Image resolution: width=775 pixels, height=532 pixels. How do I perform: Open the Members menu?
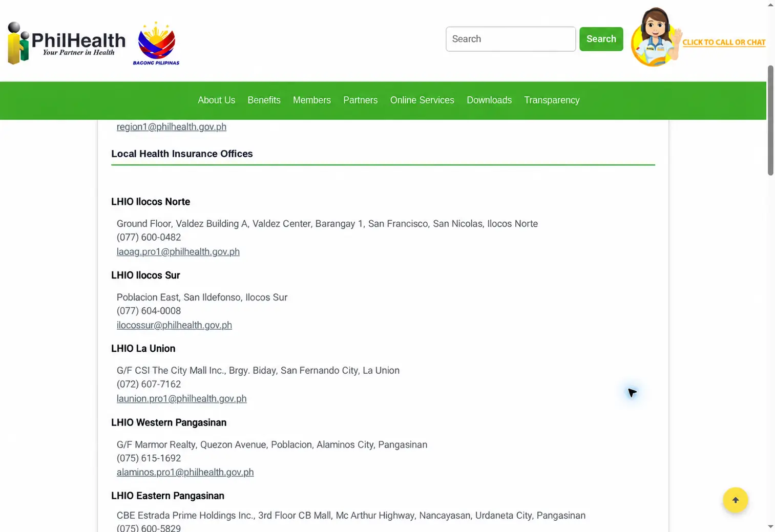point(312,100)
